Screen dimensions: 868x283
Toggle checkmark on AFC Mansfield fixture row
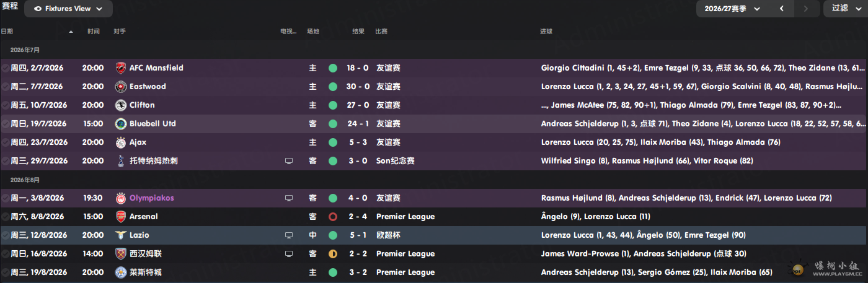click(5, 68)
